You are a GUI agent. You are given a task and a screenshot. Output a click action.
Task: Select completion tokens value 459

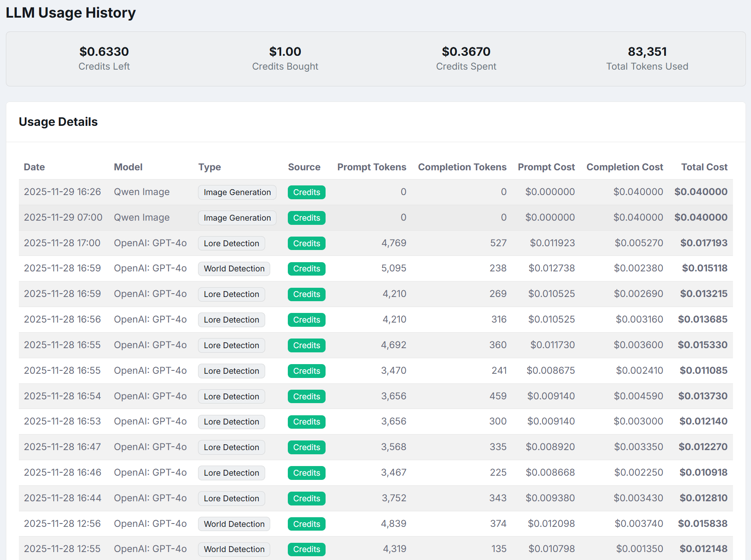pyautogui.click(x=498, y=396)
